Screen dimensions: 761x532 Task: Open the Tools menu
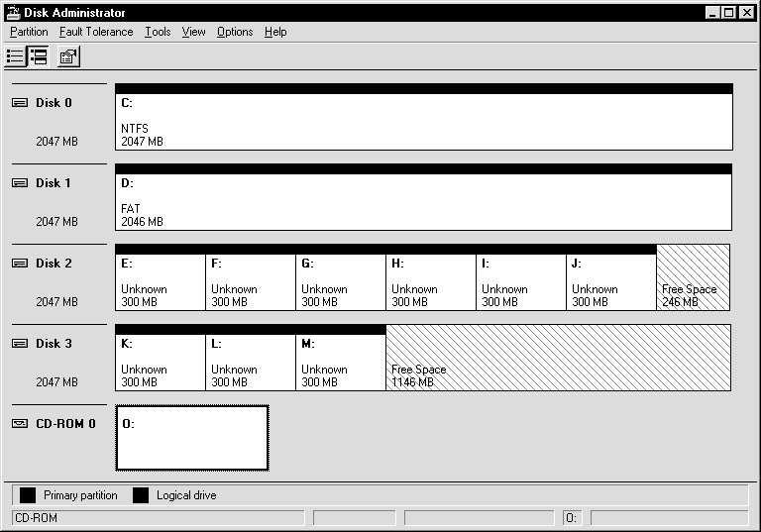pyautogui.click(x=158, y=32)
